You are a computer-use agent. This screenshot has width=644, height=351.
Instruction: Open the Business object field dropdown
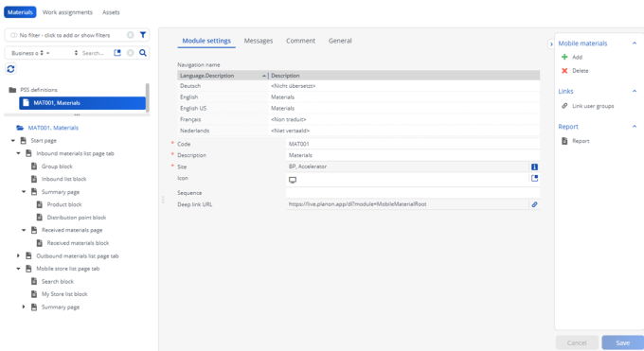pyautogui.click(x=27, y=53)
